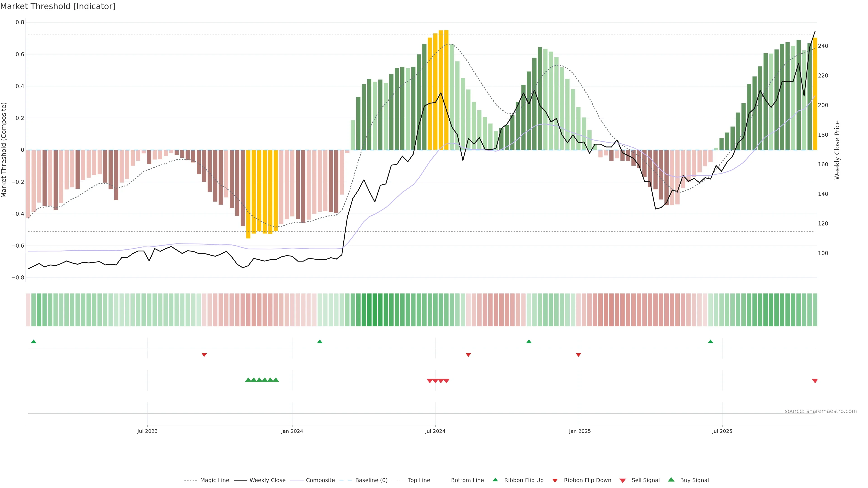Image resolution: width=868 pixels, height=488 pixels.
Task: Click Ribbon Flip Up marker before Jan 2025
Action: click(529, 342)
